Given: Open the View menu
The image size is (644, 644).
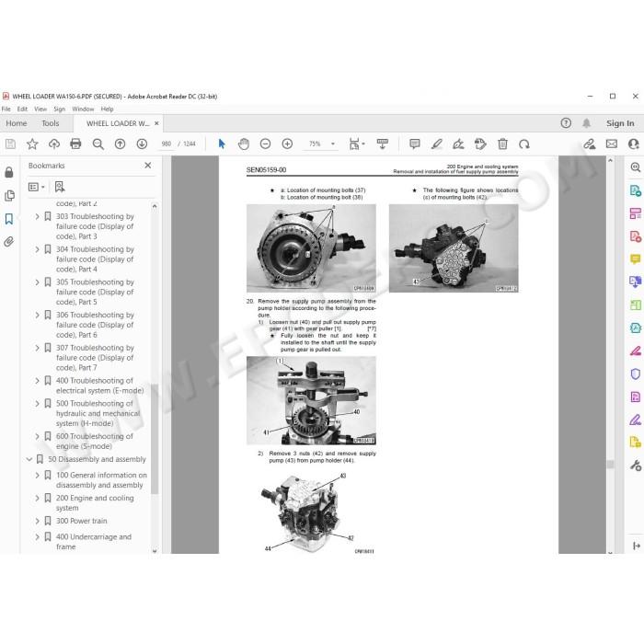Looking at the screenshot, I should tap(40, 109).
